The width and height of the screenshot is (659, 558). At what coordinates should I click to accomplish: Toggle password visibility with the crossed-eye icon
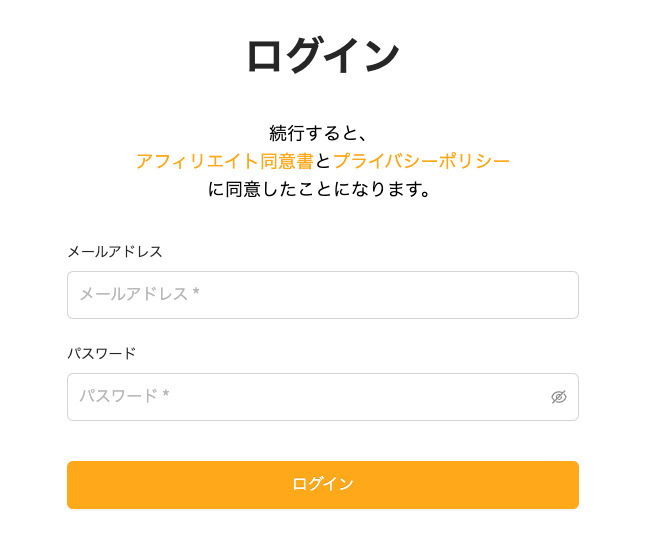pos(559,397)
